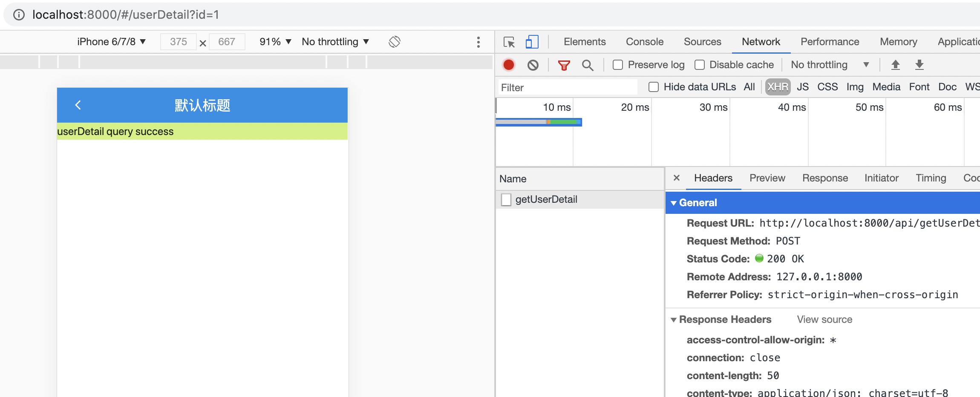The width and height of the screenshot is (980, 397).
Task: Select the CSS filter type
Action: 827,87
